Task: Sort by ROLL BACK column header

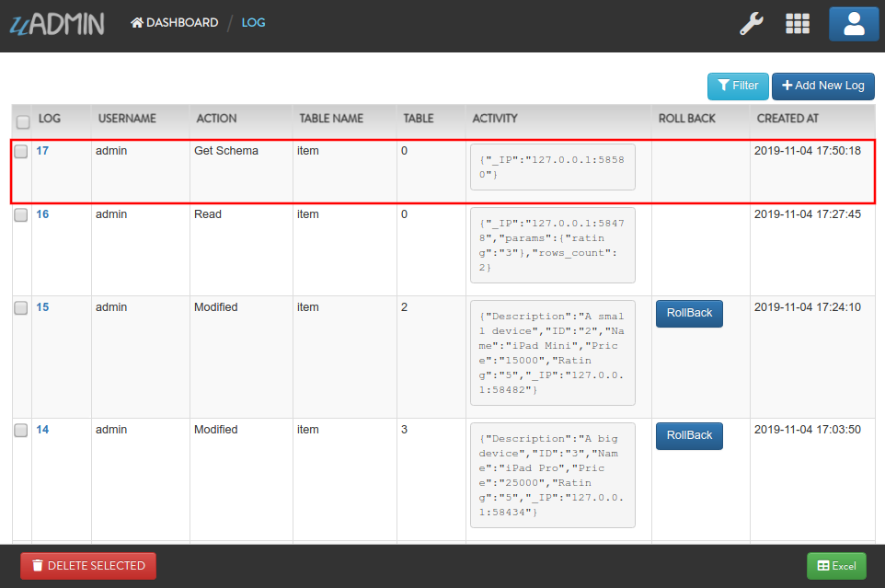Action: pyautogui.click(x=687, y=119)
